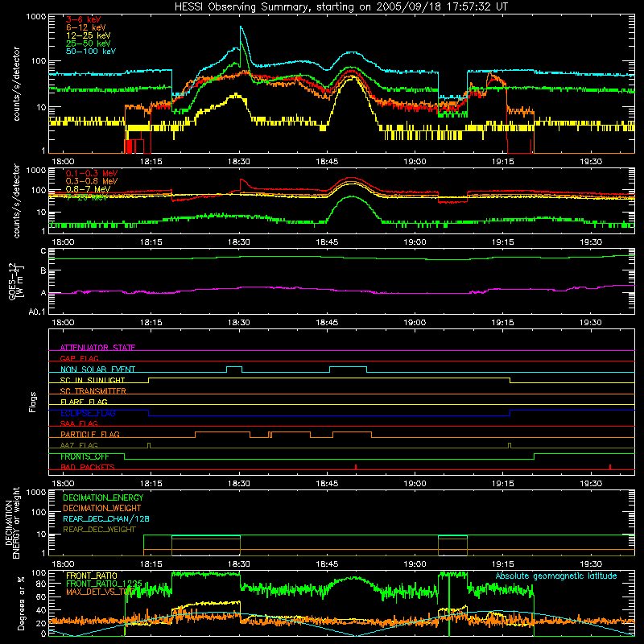Click the FRONT_RATIO_1225 legend entry

(105, 583)
